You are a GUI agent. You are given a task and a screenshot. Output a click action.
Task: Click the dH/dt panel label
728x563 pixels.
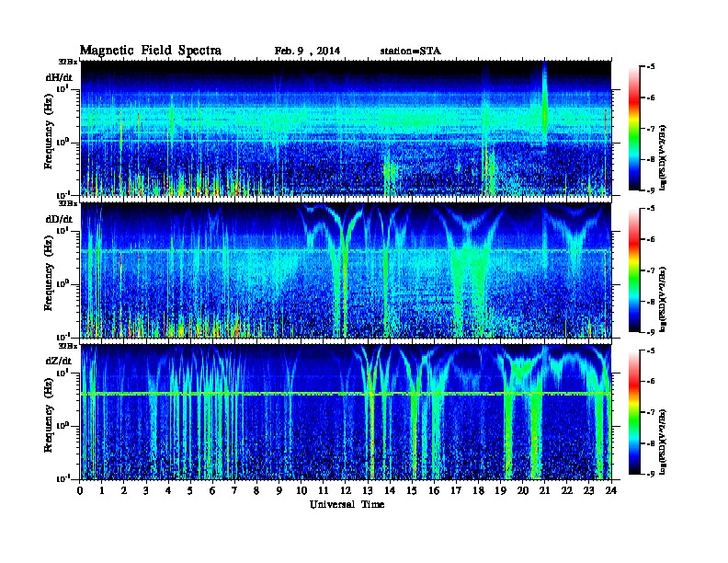pos(59,77)
